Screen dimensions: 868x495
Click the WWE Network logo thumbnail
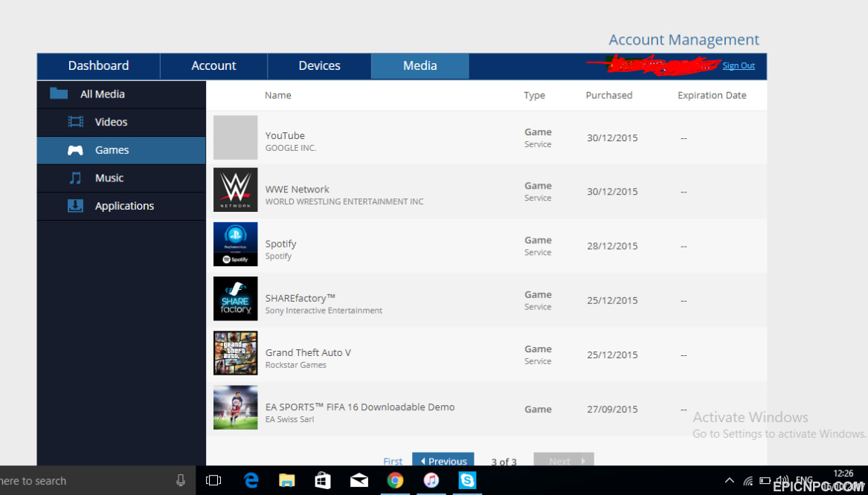click(235, 190)
